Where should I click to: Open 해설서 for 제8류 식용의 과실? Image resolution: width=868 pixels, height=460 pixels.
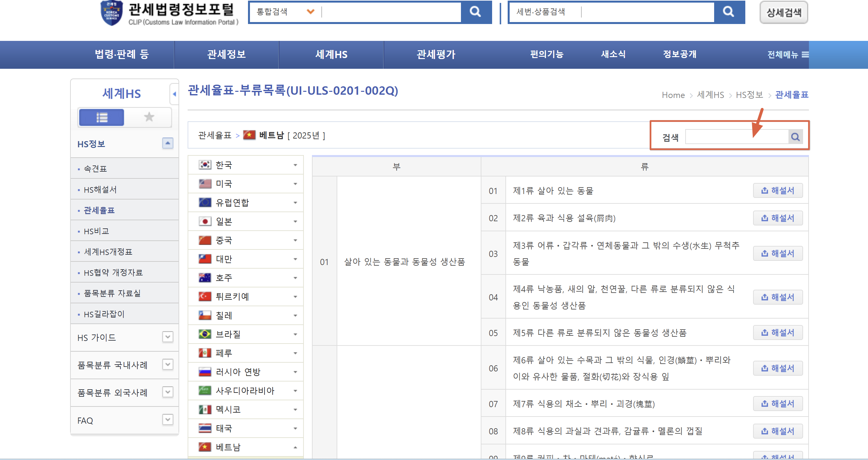[x=778, y=431]
